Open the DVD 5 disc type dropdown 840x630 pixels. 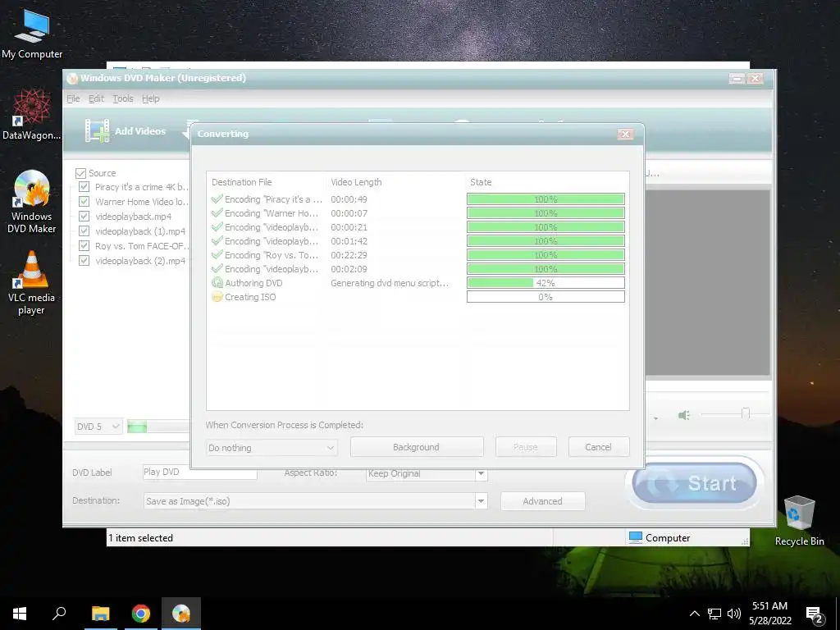click(99, 427)
